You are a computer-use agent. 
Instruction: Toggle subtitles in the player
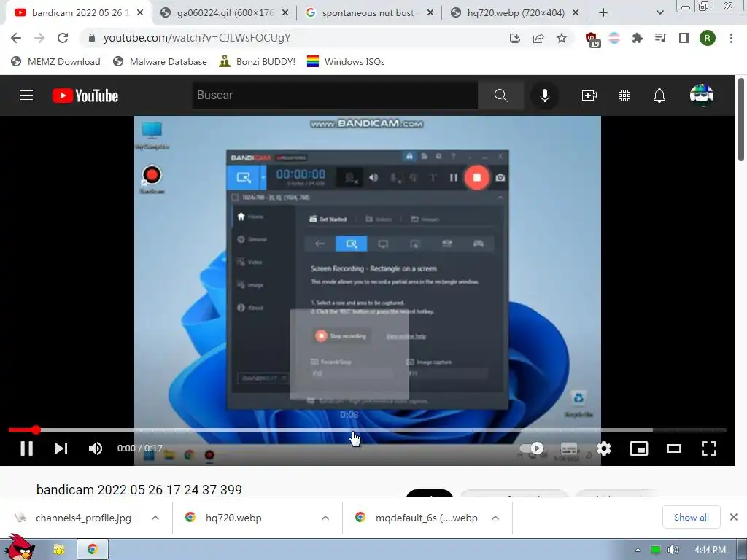[x=569, y=448]
